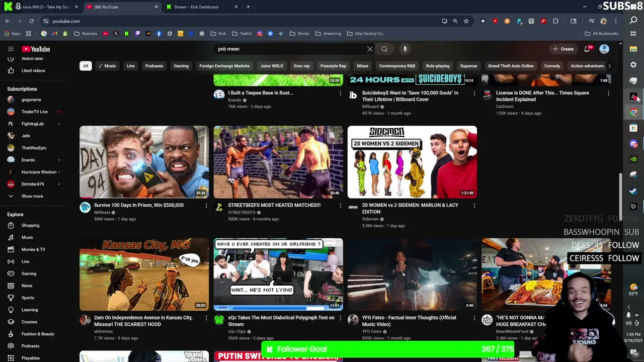The width and height of the screenshot is (644, 362).
Task: Bookmark this page with star icon
Action: [x=466, y=21]
